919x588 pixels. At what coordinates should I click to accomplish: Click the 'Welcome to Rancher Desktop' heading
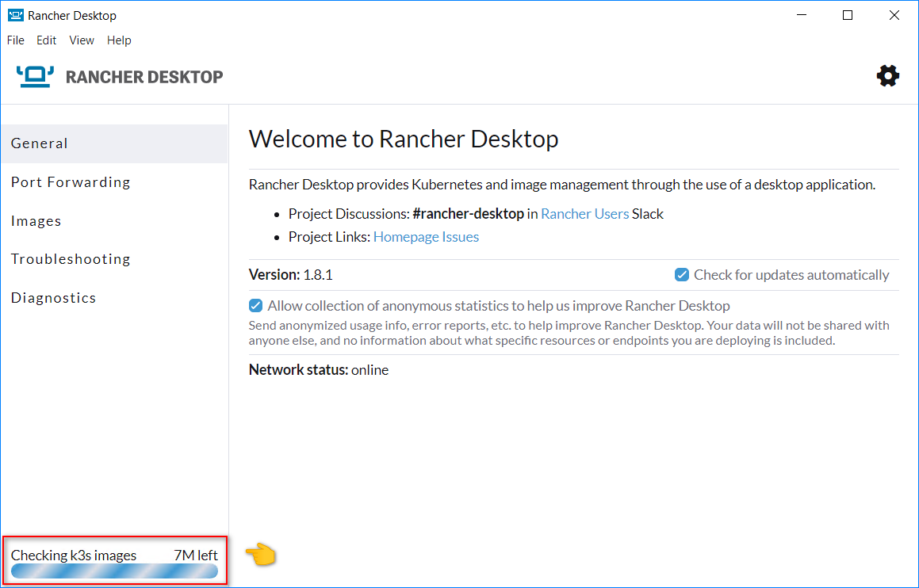404,139
